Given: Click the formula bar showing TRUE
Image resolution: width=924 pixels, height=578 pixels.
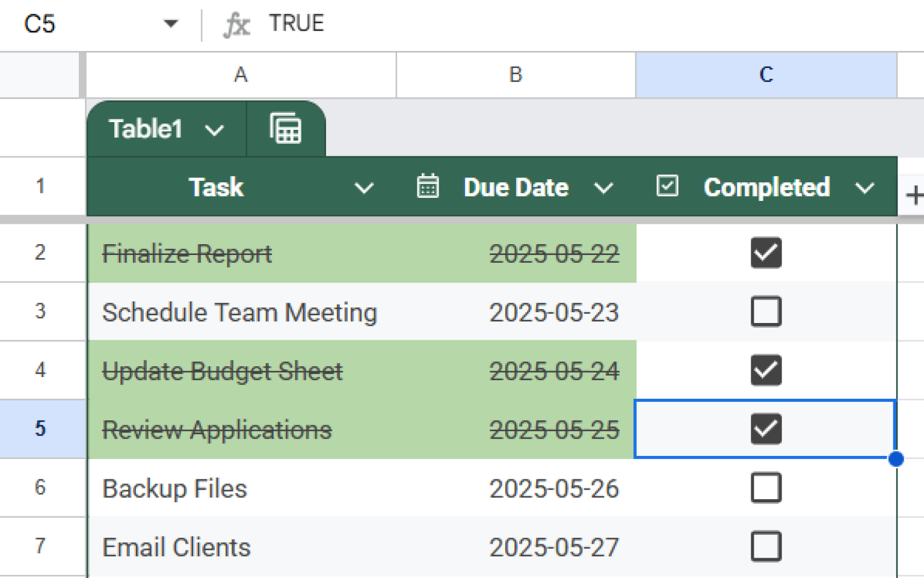Looking at the screenshot, I should tap(296, 23).
